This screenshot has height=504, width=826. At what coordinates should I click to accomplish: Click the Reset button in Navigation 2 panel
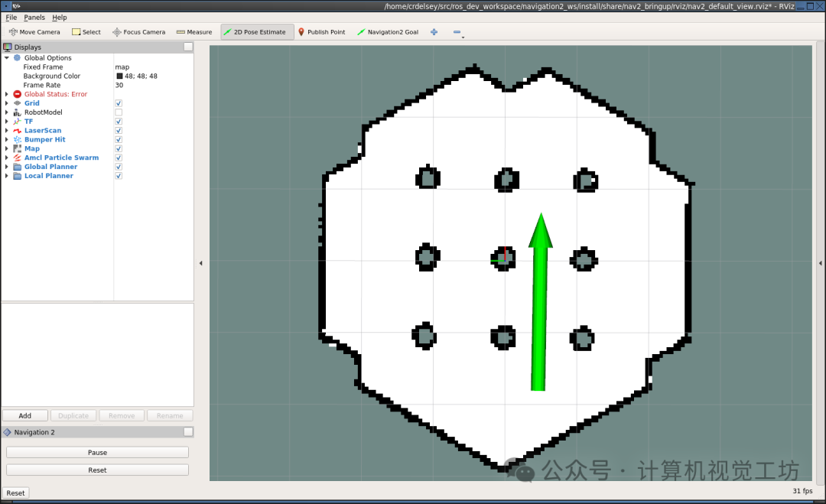point(97,470)
